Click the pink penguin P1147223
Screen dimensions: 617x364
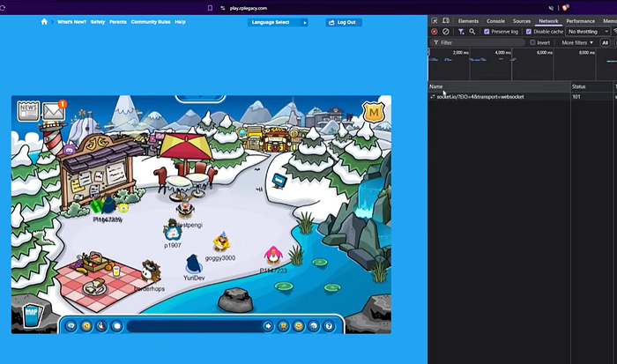point(272,255)
